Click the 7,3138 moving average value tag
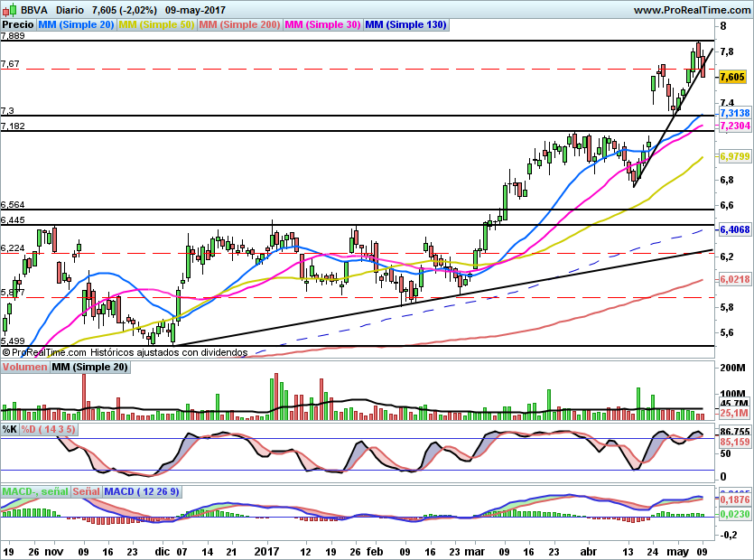754x560 pixels. pyautogui.click(x=735, y=113)
